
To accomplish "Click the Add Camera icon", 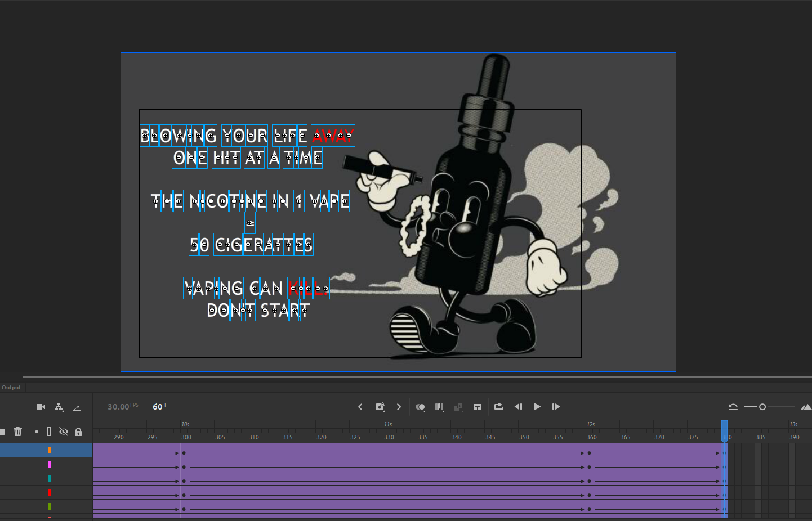I will [41, 407].
